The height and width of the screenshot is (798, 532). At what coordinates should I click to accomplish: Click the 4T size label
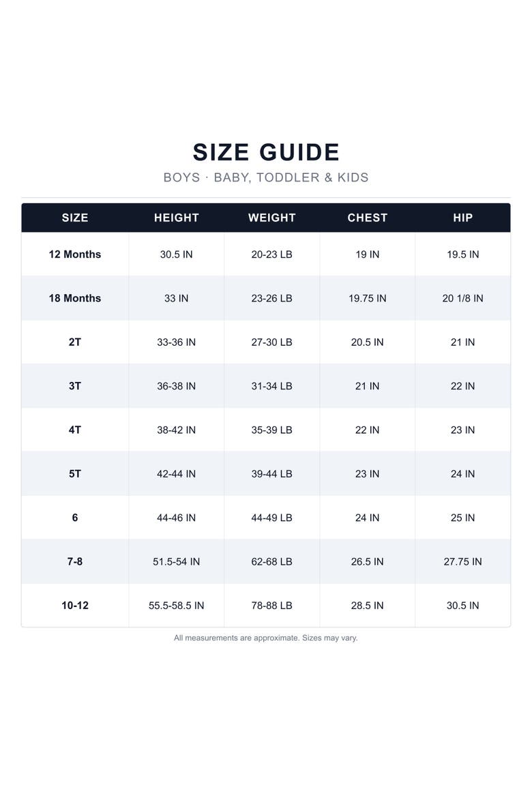point(75,430)
